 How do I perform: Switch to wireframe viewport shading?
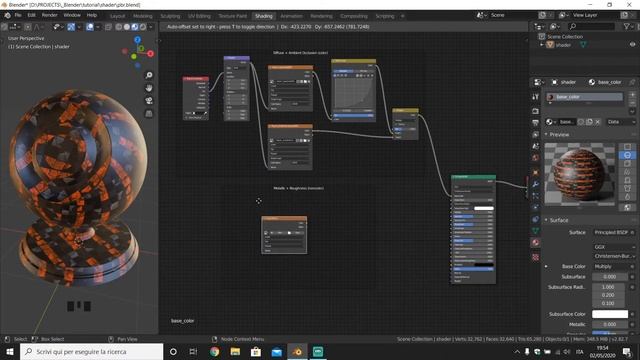[x=118, y=27]
